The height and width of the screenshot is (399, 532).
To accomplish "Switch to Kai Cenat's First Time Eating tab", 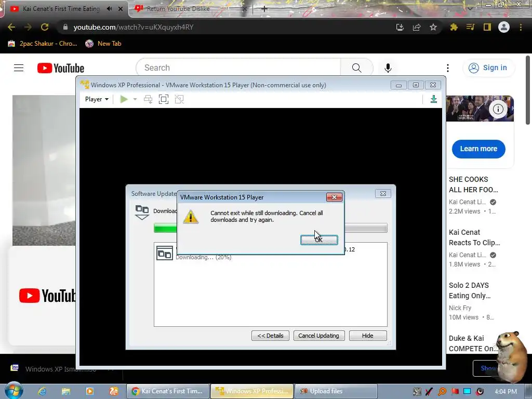I will pos(61,9).
